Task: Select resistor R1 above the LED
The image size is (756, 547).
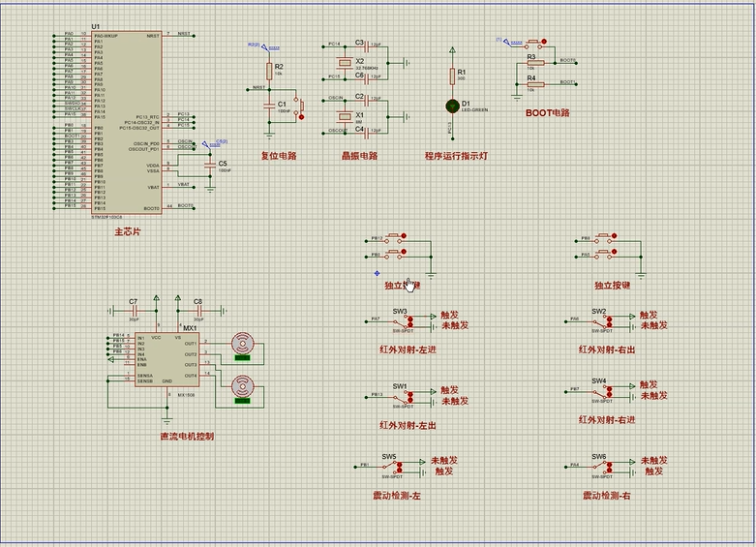Action: pos(452,76)
